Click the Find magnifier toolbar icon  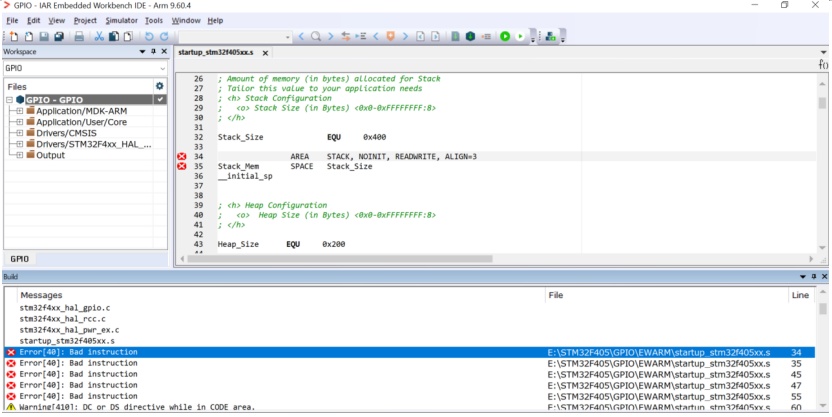click(x=315, y=37)
